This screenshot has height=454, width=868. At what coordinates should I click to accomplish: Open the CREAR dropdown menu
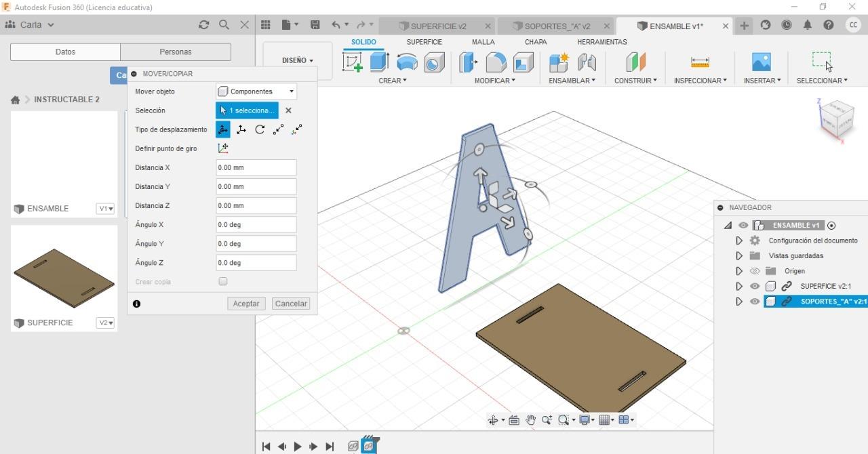[x=393, y=81]
